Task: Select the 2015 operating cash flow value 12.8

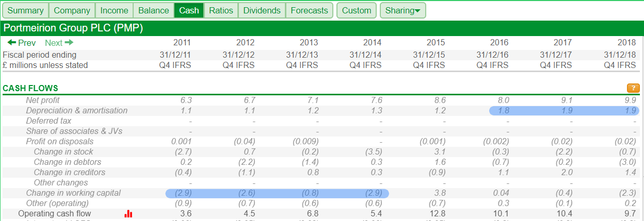Action: [437, 213]
